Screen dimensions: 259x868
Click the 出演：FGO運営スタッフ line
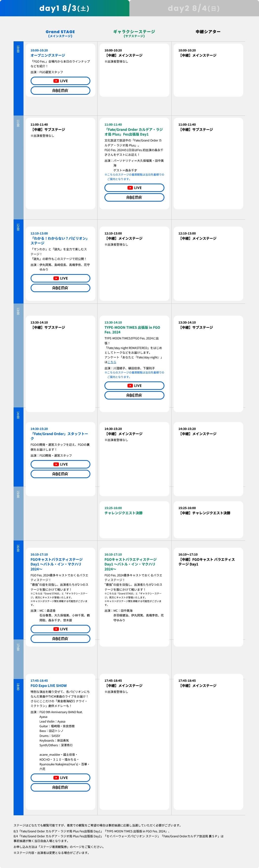[x=47, y=72]
